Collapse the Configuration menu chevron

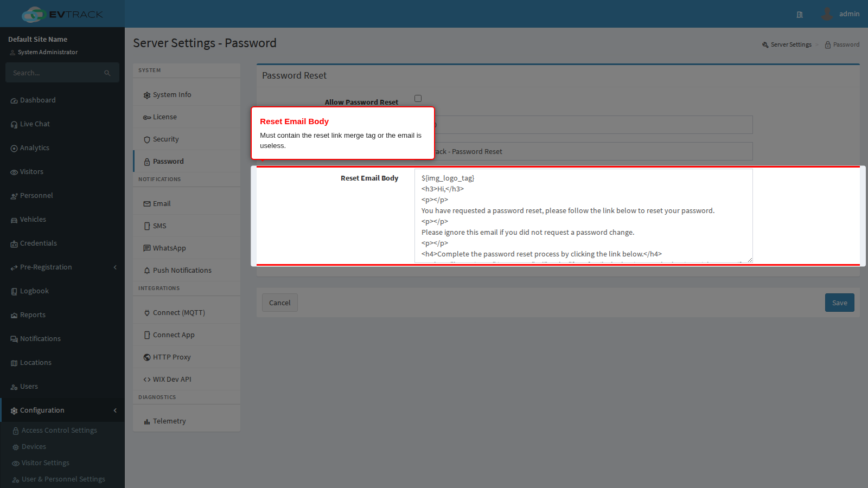coord(115,410)
